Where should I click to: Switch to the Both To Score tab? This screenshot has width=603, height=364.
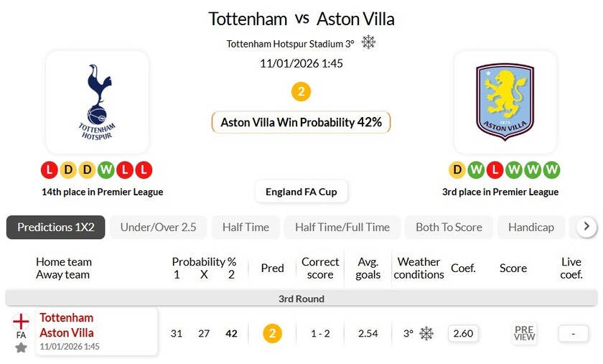pyautogui.click(x=449, y=227)
